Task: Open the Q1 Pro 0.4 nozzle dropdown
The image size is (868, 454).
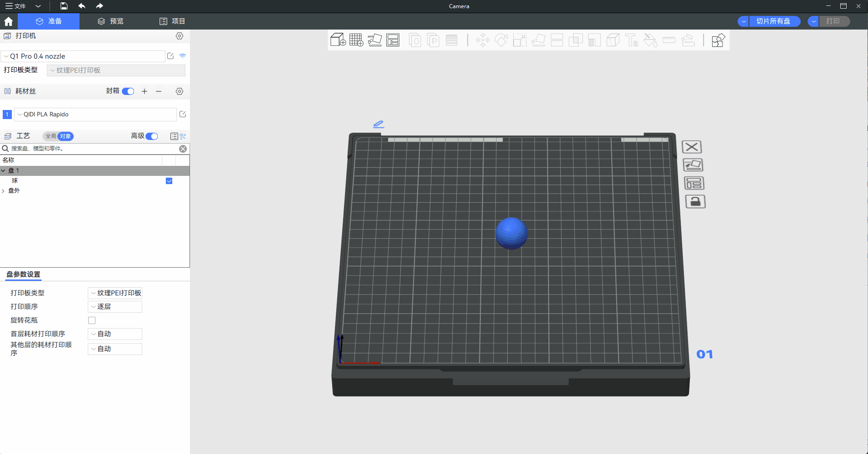Action: pos(84,56)
